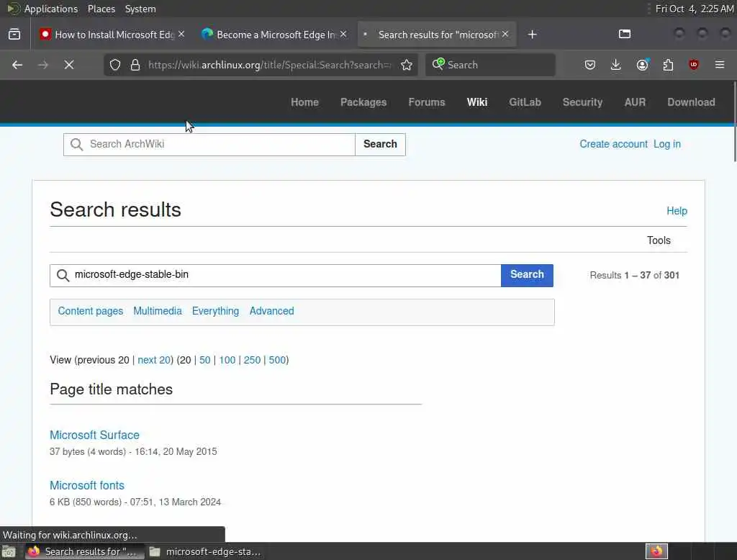
Task: Open the extensions puzzle icon
Action: click(668, 65)
